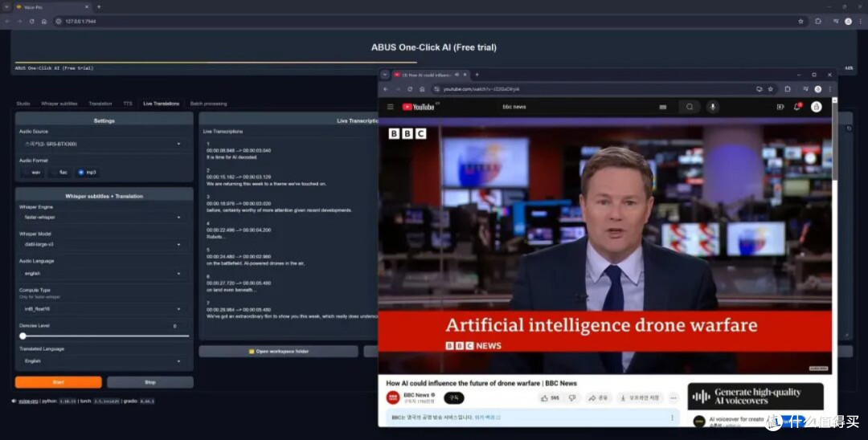This screenshot has width=868, height=440.
Task: Select mp3 audio format
Action: click(87, 173)
